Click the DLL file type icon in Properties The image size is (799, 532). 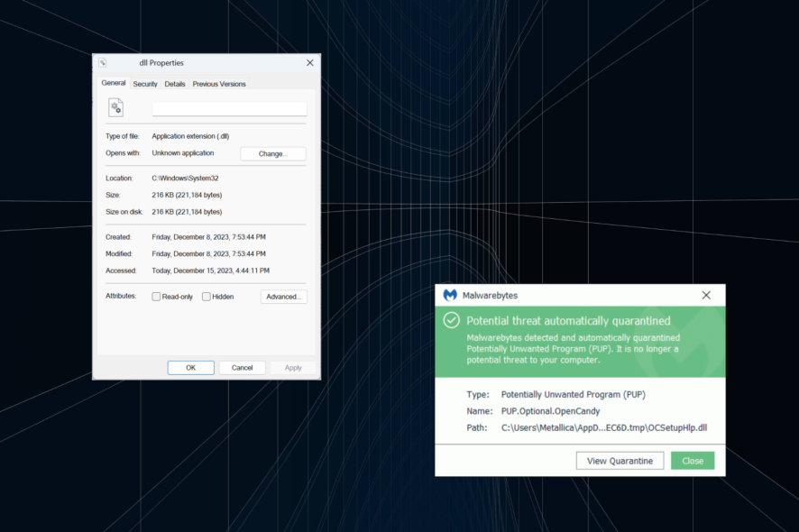pos(115,107)
